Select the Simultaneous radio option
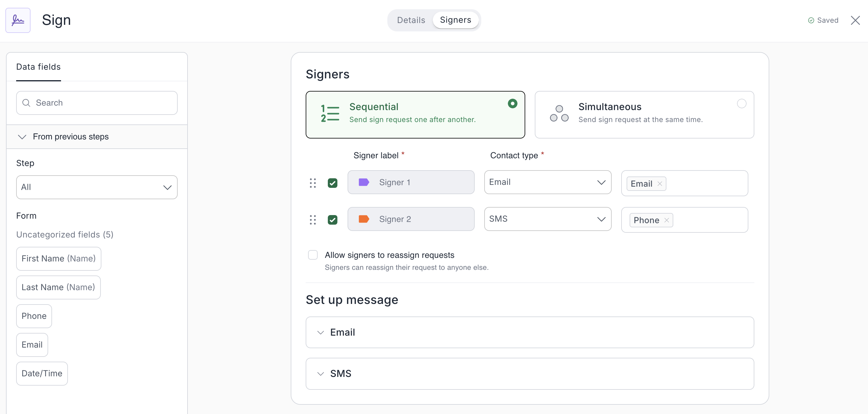 pyautogui.click(x=741, y=103)
